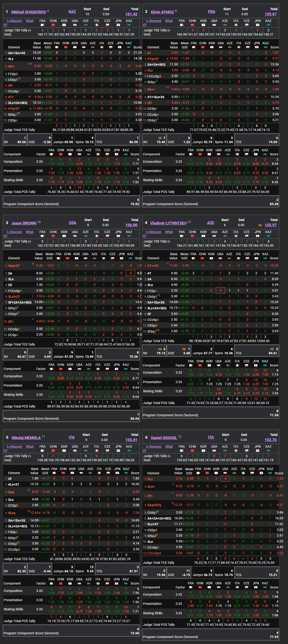
Task: Open Mikhail SHAIDOROV's skater profile link
Action: (29, 12)
